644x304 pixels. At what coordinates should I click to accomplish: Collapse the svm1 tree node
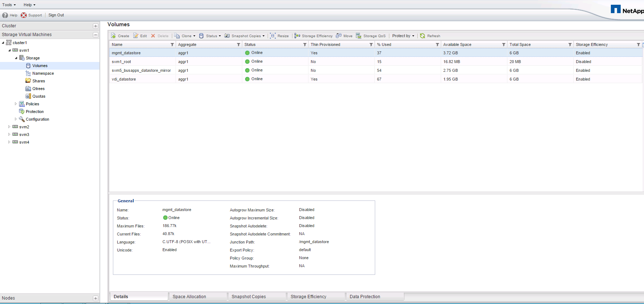pos(9,50)
